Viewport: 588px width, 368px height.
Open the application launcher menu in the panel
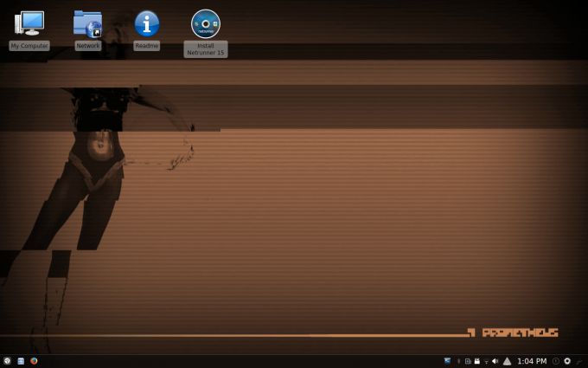[7, 361]
